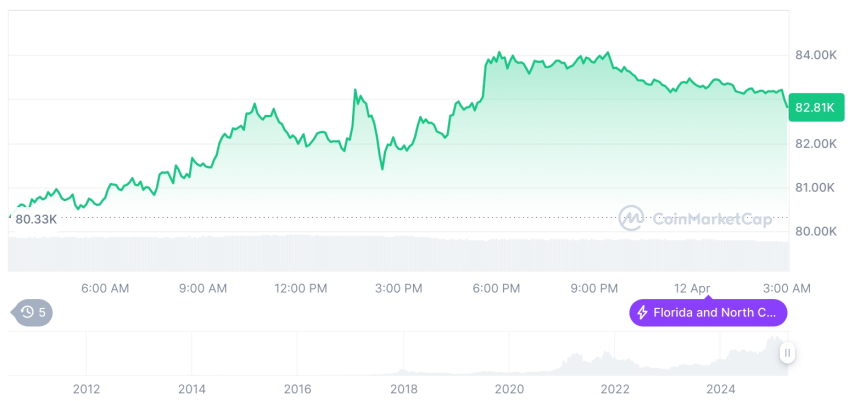This screenshot has height=401, width=860.
Task: Open the Florida and North C... news event
Action: point(708,313)
